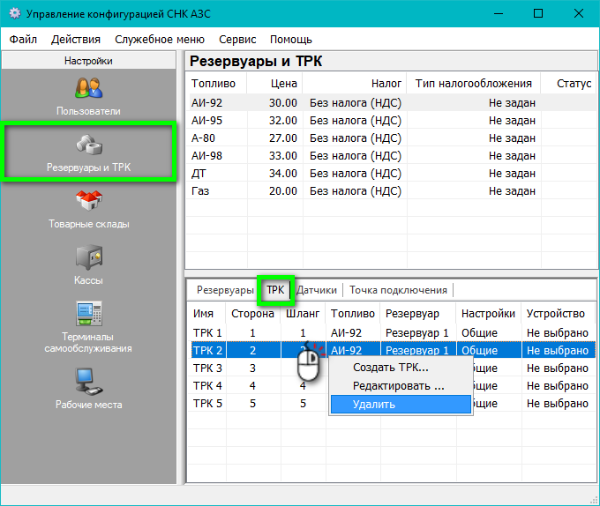Sort fuel table by Цена column header
Screen dimensions: 600x506
283,84
